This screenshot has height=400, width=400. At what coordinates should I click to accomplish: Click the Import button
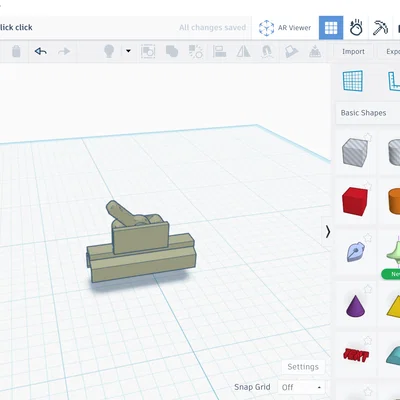coord(353,52)
